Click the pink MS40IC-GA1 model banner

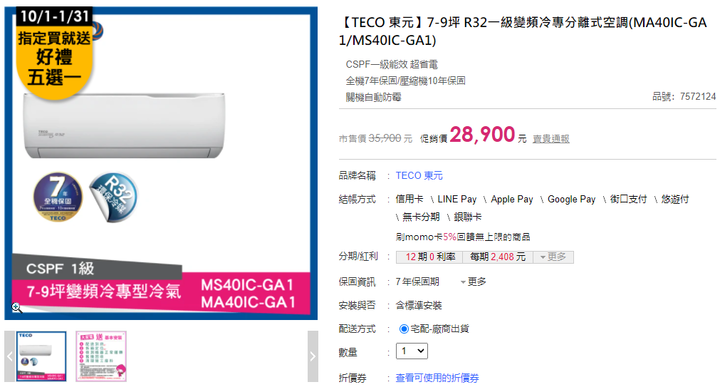tap(248, 293)
